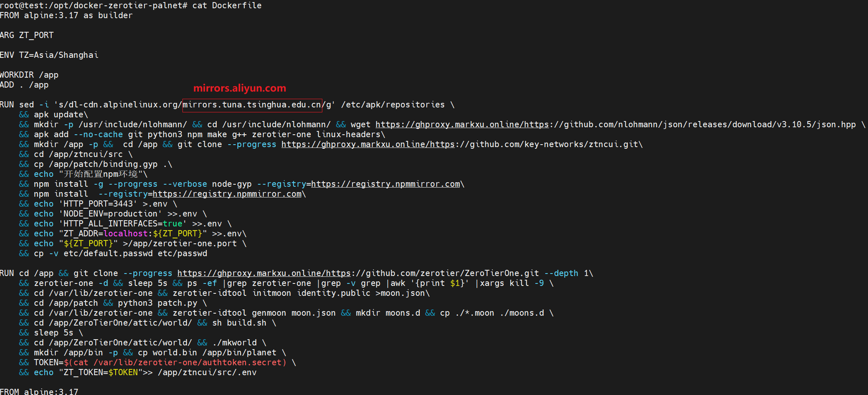Click the 'ENV TZ=Asia/Shanghai' line
868x395 pixels.
click(x=49, y=55)
